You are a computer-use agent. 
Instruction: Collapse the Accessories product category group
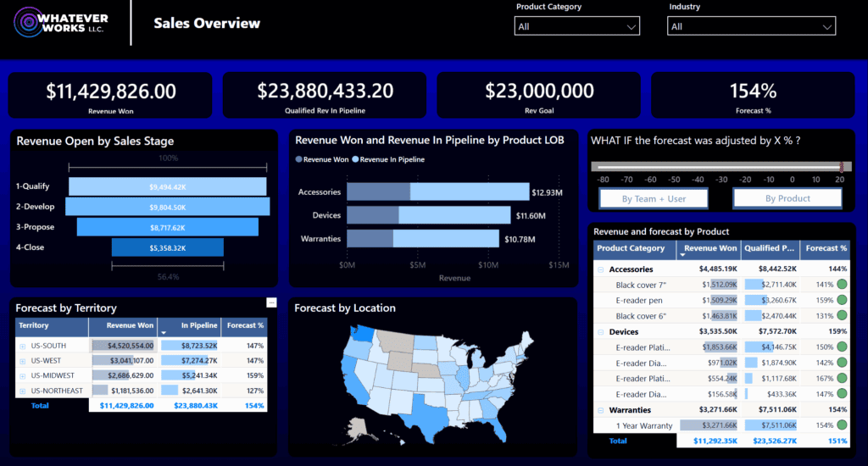click(x=601, y=269)
